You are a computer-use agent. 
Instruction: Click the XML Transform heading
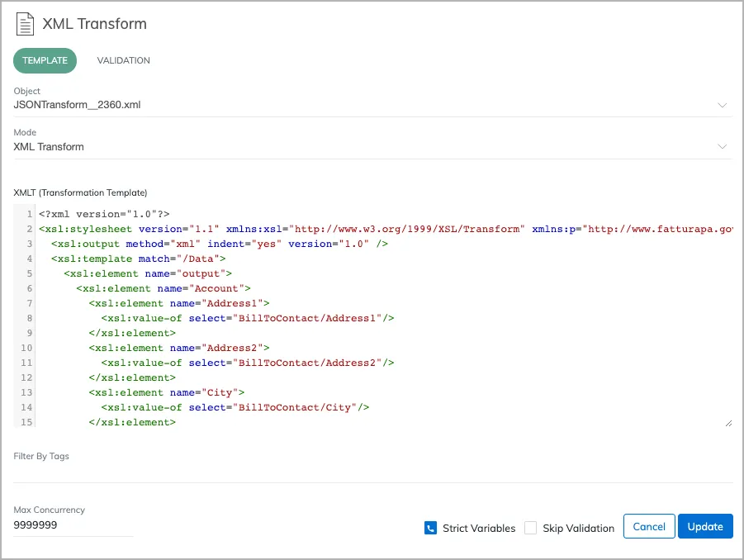click(94, 24)
